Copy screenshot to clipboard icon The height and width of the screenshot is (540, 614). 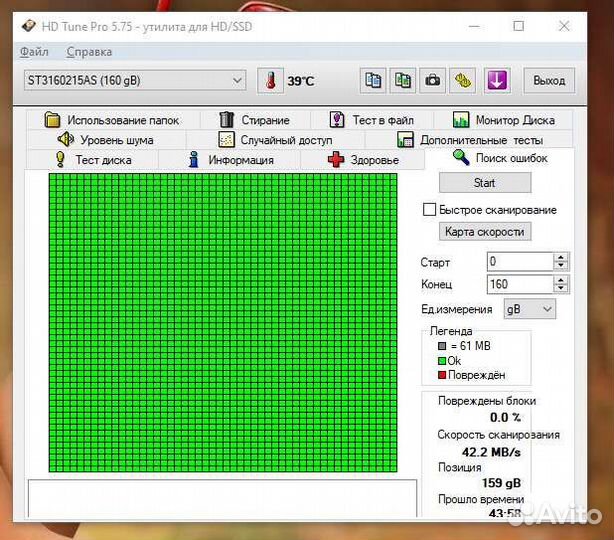click(x=403, y=81)
